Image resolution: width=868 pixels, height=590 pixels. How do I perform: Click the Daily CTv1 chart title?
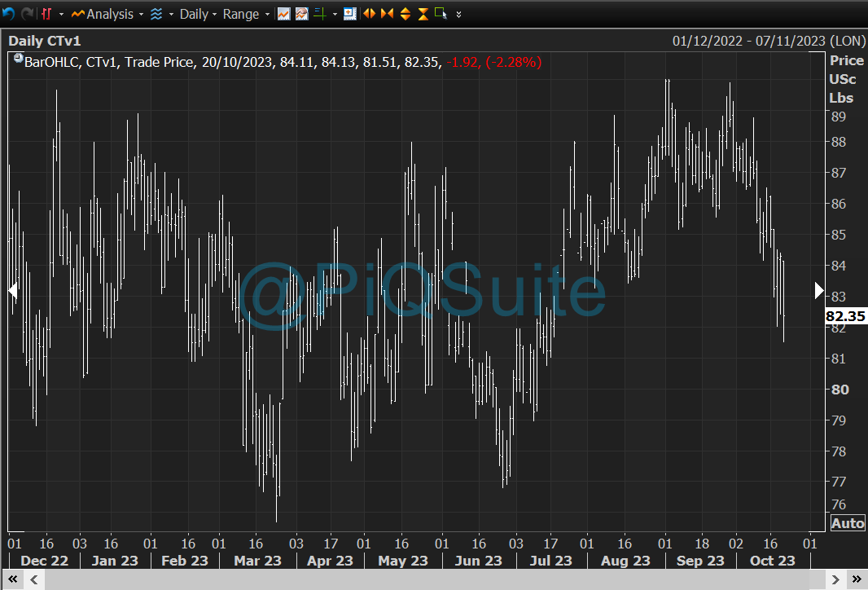pos(44,41)
